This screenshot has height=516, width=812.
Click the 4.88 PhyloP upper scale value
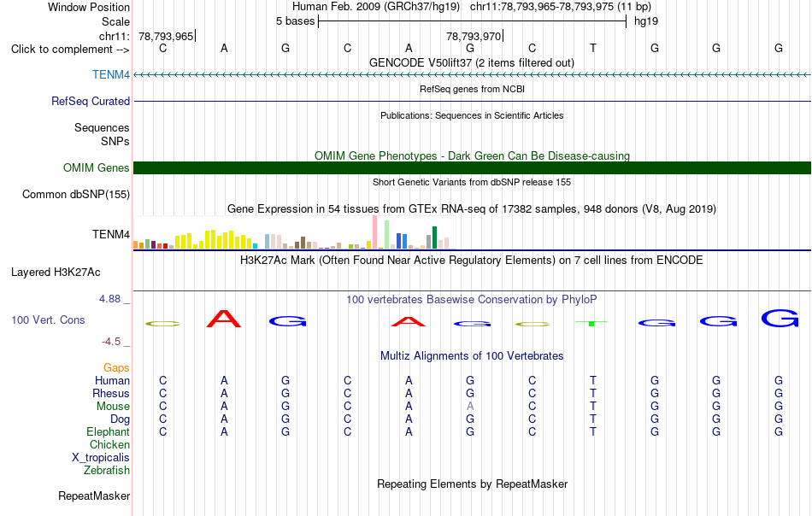point(109,299)
